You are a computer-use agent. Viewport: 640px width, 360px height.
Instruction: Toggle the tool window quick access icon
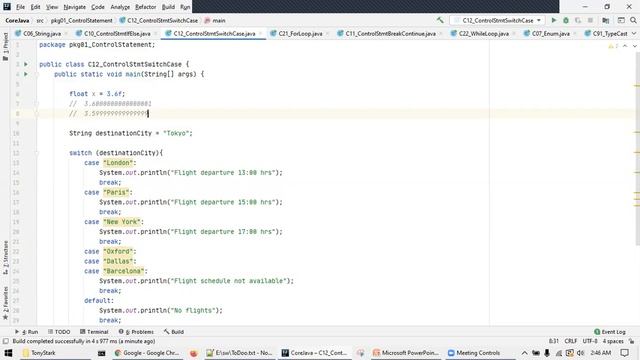6,341
